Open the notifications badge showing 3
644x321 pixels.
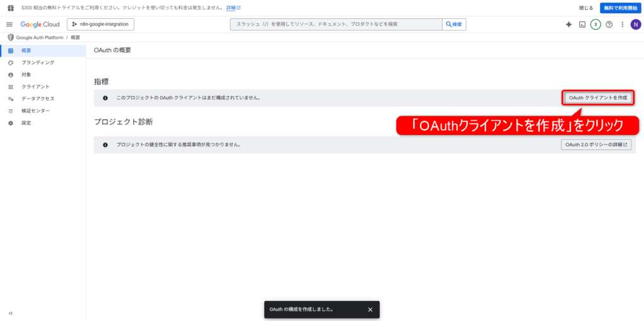click(596, 24)
